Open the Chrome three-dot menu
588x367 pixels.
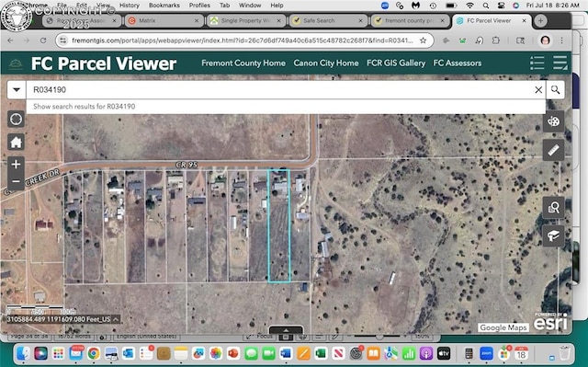[561, 40]
